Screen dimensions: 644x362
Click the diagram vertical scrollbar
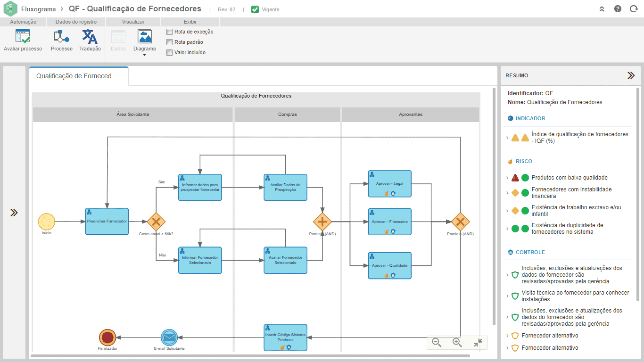[494, 206]
